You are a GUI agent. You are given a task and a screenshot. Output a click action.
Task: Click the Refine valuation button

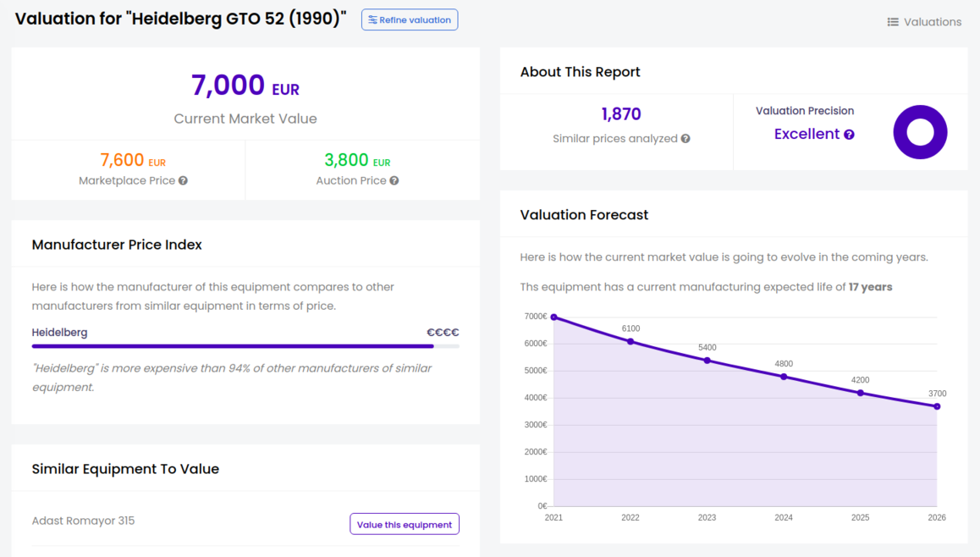410,20
